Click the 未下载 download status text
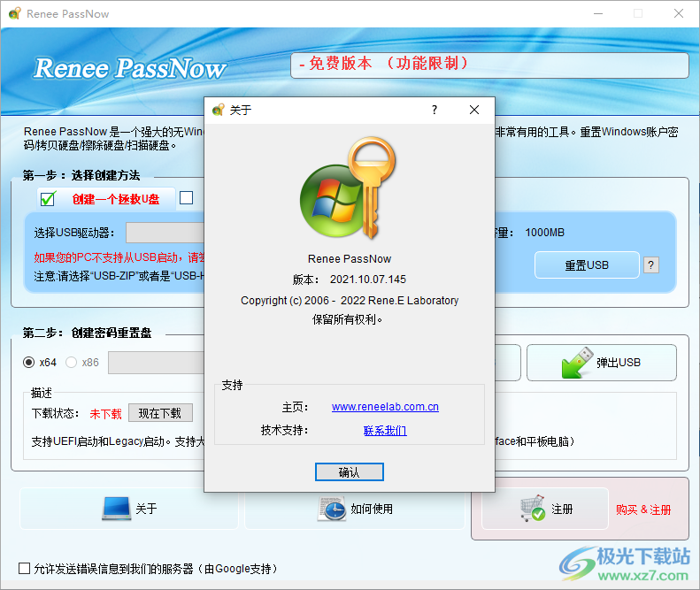The image size is (700, 590). coord(105,414)
